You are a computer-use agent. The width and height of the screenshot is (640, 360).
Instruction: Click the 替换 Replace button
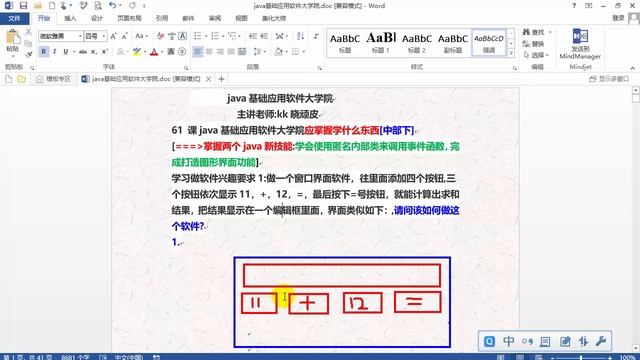coord(533,44)
